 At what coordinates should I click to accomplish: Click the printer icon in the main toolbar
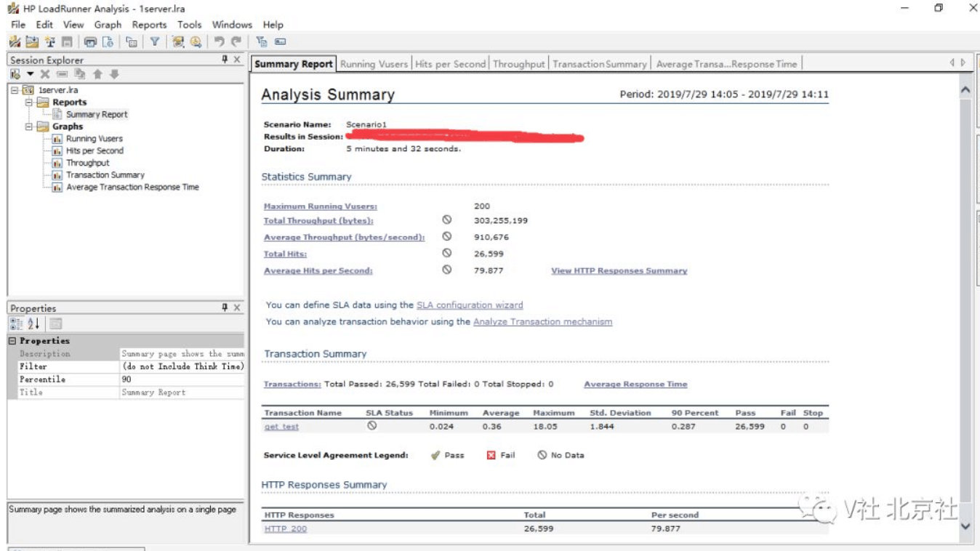90,42
